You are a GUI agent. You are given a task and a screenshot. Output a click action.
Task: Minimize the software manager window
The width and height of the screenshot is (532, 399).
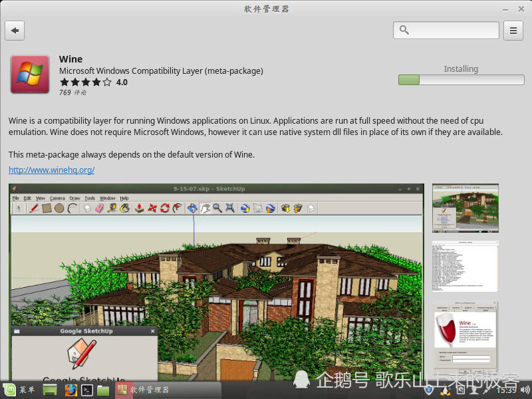click(505, 9)
